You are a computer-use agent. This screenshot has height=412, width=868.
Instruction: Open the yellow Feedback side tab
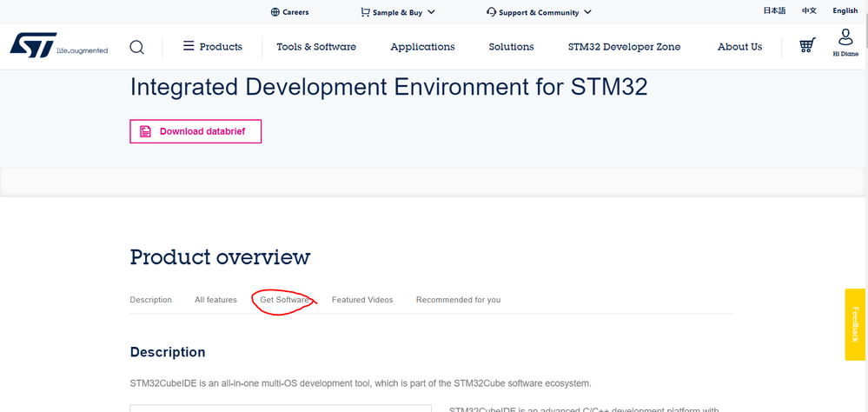(x=855, y=324)
